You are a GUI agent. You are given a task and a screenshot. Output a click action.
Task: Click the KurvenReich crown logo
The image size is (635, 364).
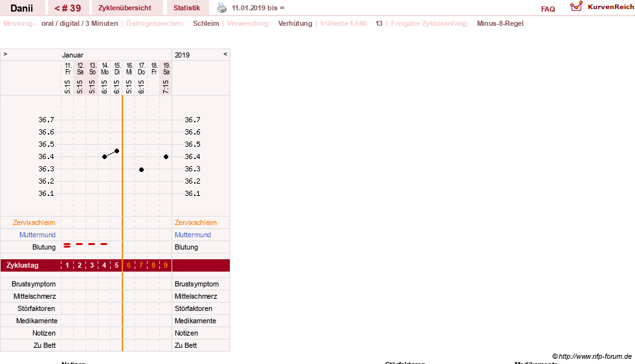pyautogui.click(x=576, y=6)
